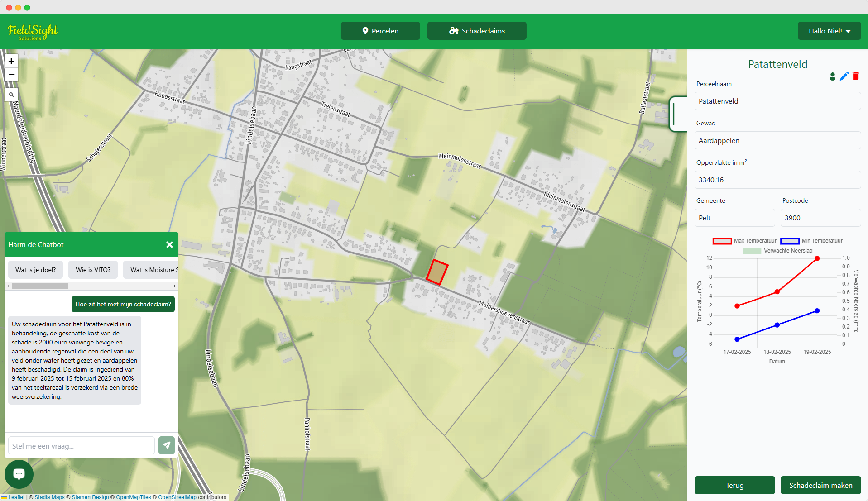Open the floating chat bubble icon
868x501 pixels.
click(x=19, y=474)
